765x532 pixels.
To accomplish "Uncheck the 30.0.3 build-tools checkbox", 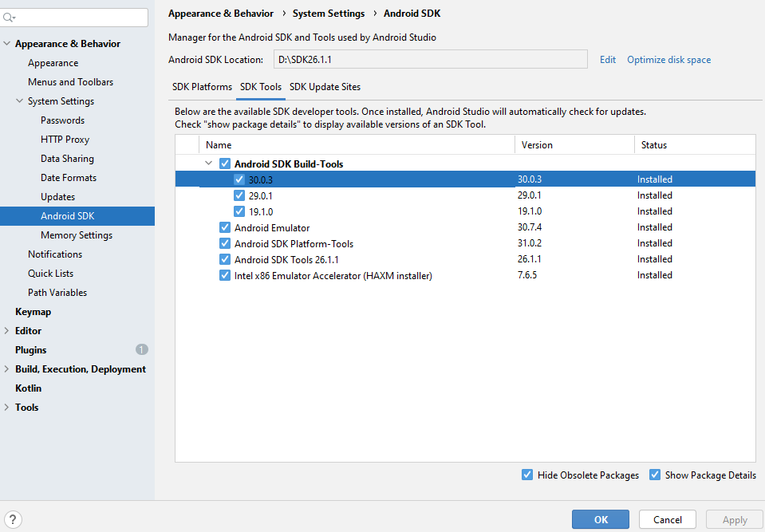I will 239,179.
